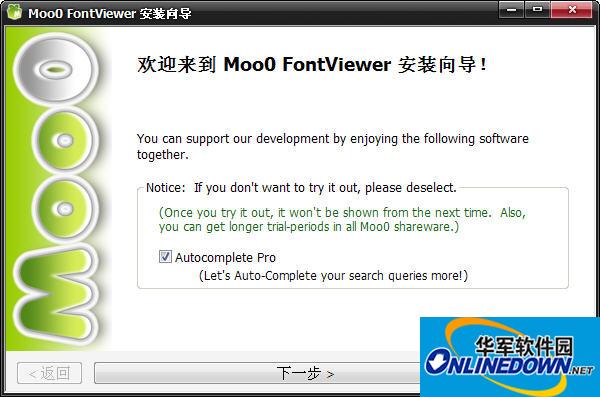Screen dimensions: 600x397
Task: Click the 'You can support our development' text
Action: coord(333,146)
